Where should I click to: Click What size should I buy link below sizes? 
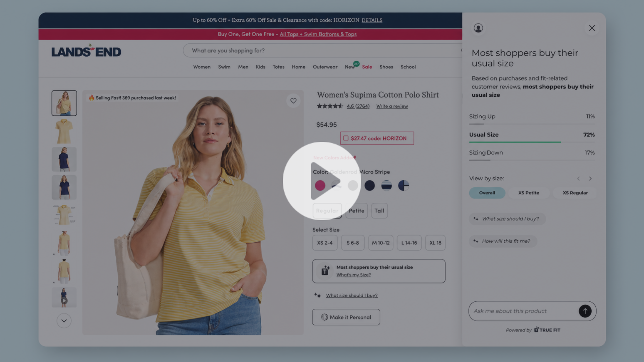352,295
